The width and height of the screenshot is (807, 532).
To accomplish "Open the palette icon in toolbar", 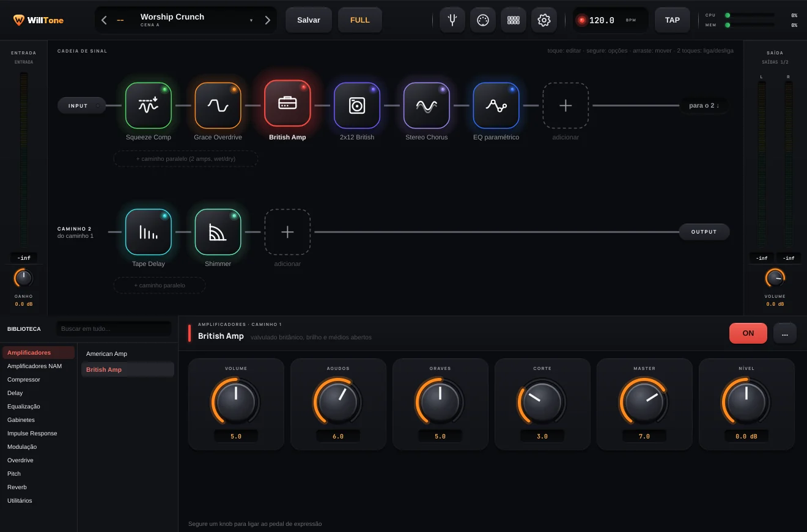I will point(483,20).
